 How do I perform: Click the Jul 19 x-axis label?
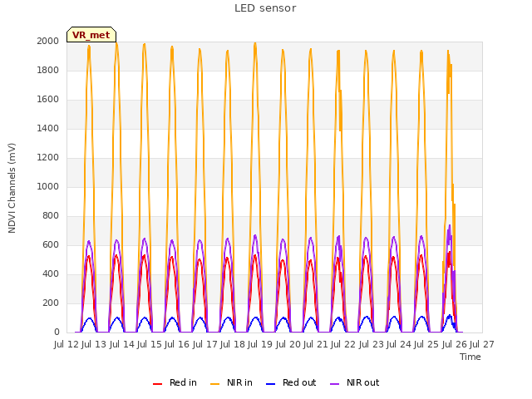click(x=260, y=344)
